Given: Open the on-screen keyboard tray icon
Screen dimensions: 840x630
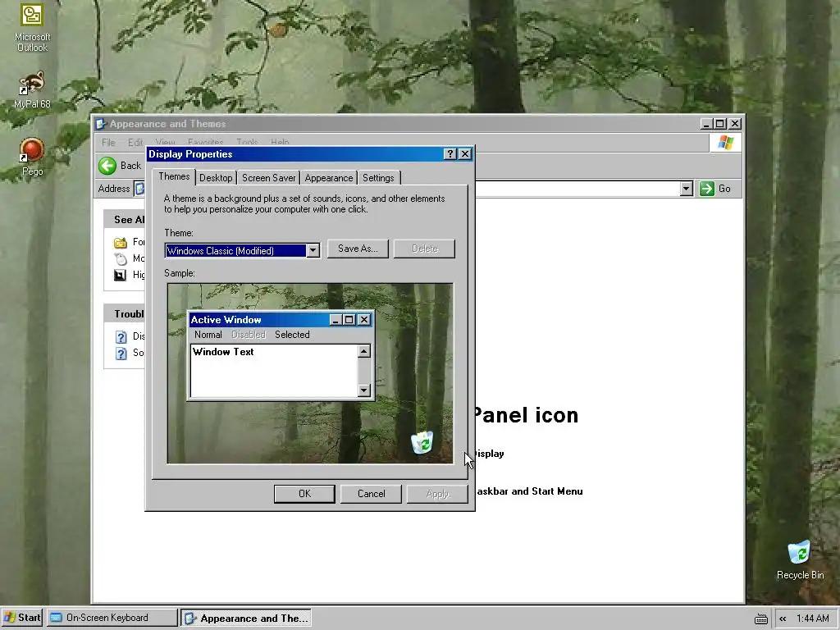Looking at the screenshot, I should tap(760, 619).
